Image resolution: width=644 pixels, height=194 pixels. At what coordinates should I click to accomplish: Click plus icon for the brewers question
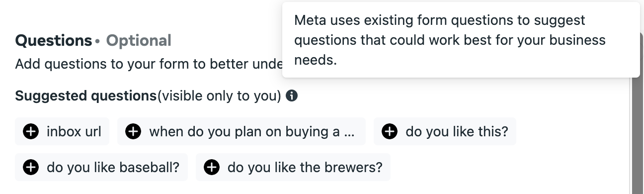(x=212, y=167)
